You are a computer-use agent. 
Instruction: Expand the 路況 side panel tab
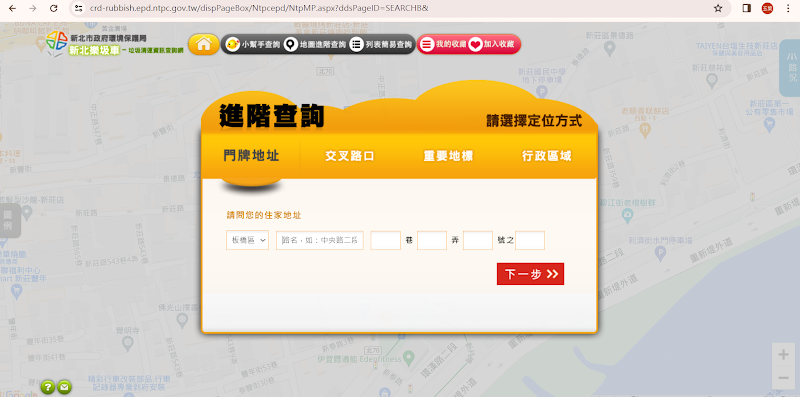coord(791,67)
